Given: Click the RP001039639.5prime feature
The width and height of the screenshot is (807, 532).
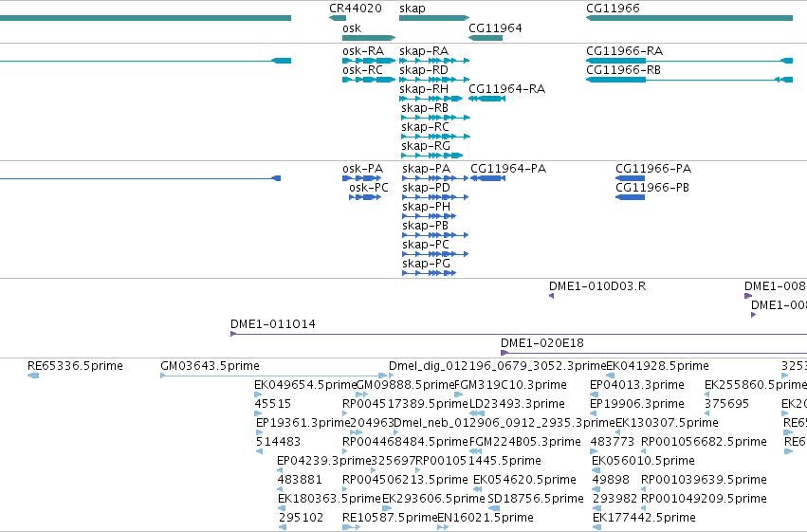Looking at the screenshot, I should point(643,489).
